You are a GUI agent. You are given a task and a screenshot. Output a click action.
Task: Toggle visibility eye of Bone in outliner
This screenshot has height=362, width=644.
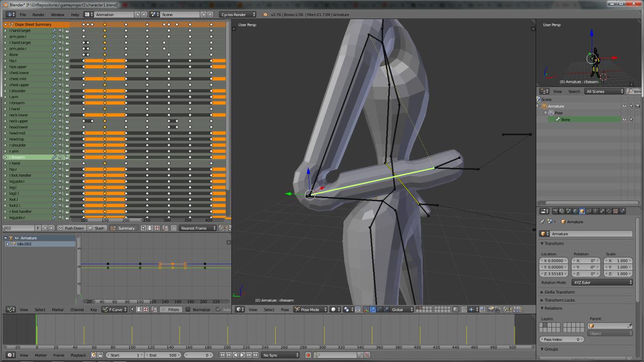[x=624, y=119]
